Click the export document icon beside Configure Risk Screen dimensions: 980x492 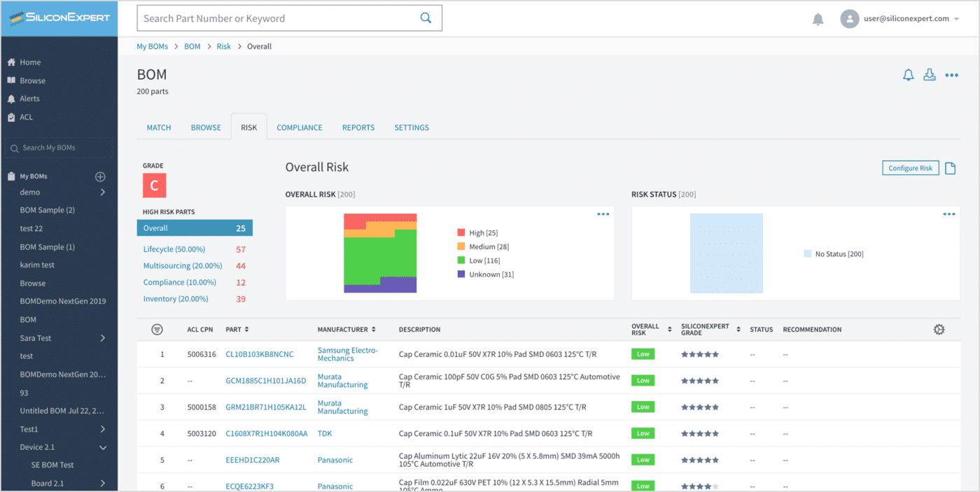point(951,168)
